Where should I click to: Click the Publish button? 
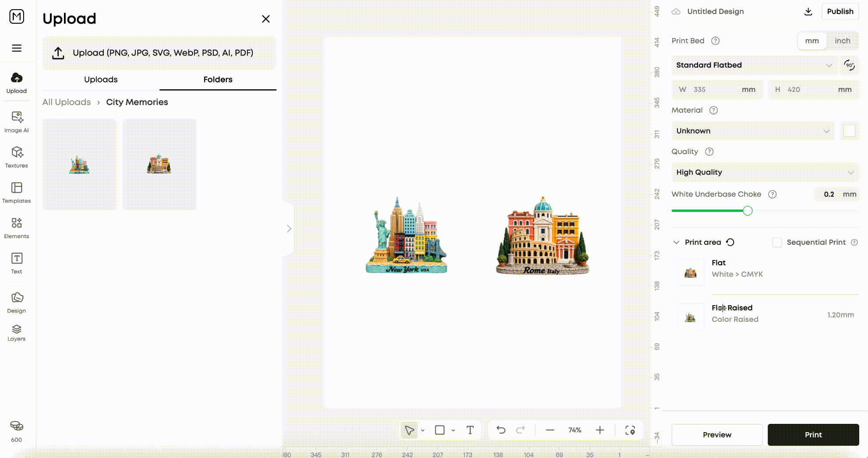(840, 11)
